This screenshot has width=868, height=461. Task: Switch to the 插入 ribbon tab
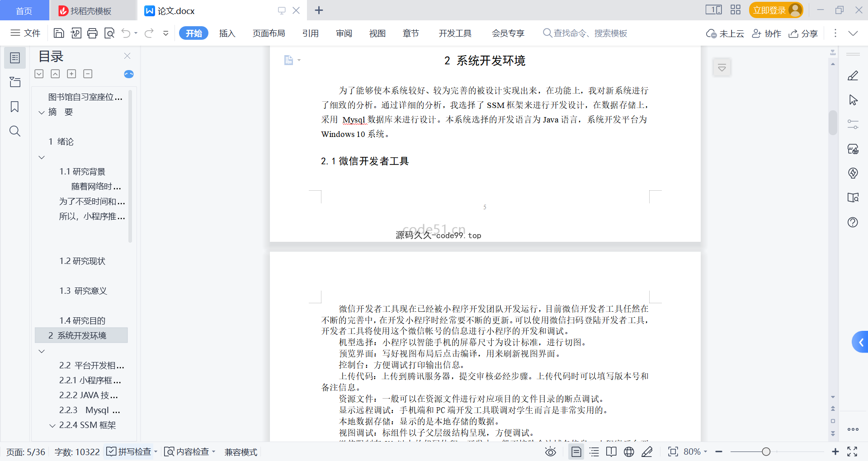pyautogui.click(x=227, y=33)
